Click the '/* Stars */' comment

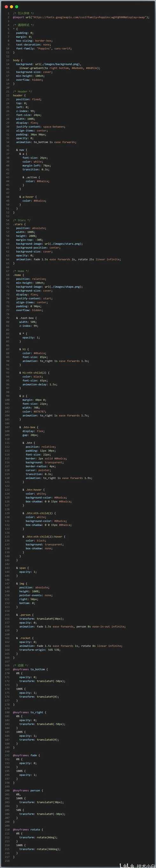pos(22,220)
